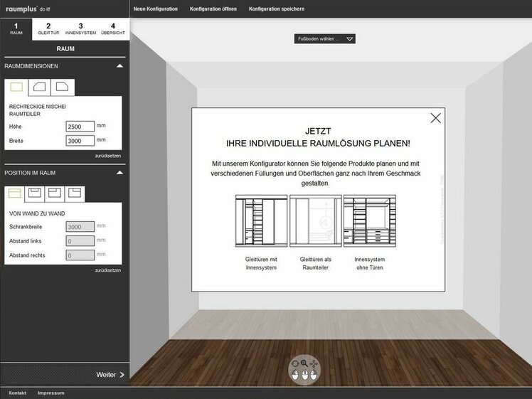The image size is (532, 399).
Task: Select the second position-in-room layout icon
Action: 34,193
